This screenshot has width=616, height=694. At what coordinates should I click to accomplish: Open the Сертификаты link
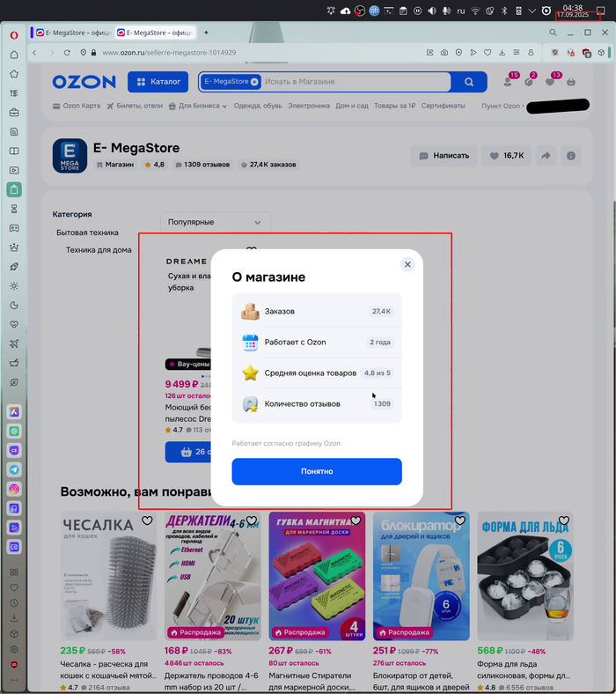point(443,106)
